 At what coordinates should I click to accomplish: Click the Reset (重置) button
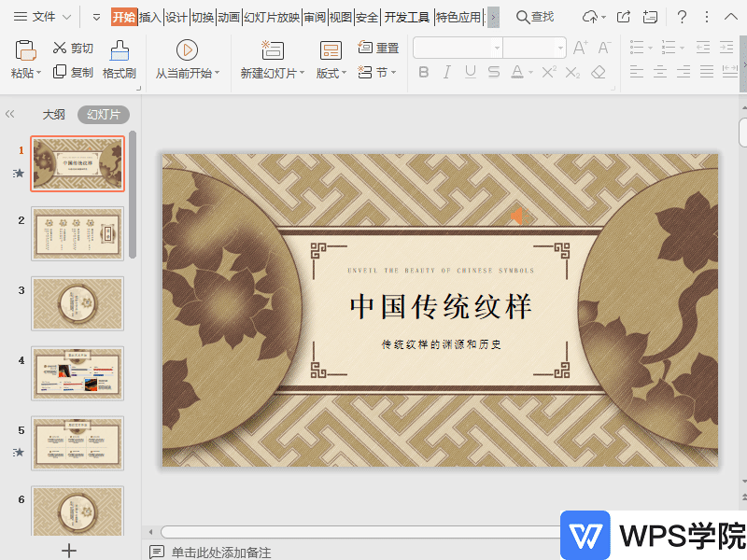(378, 48)
